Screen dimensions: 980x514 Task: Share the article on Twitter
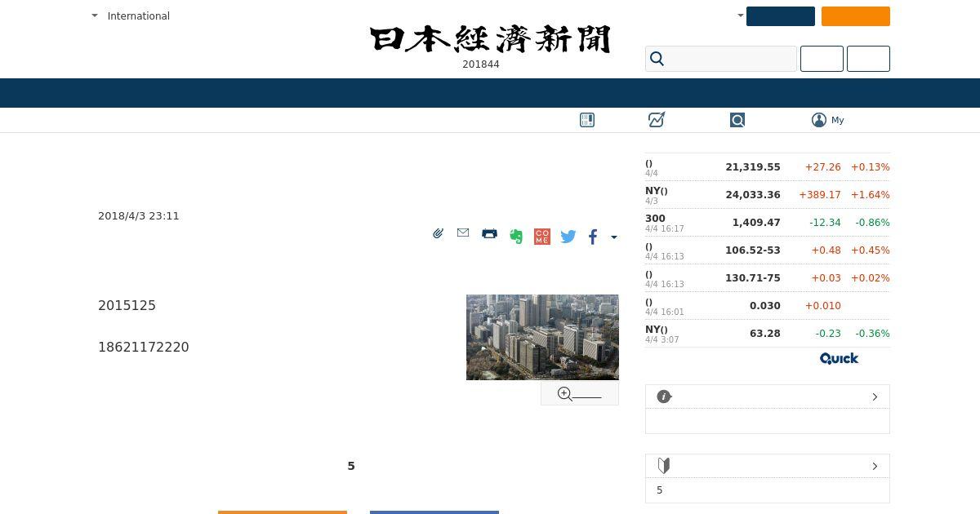[x=568, y=237]
